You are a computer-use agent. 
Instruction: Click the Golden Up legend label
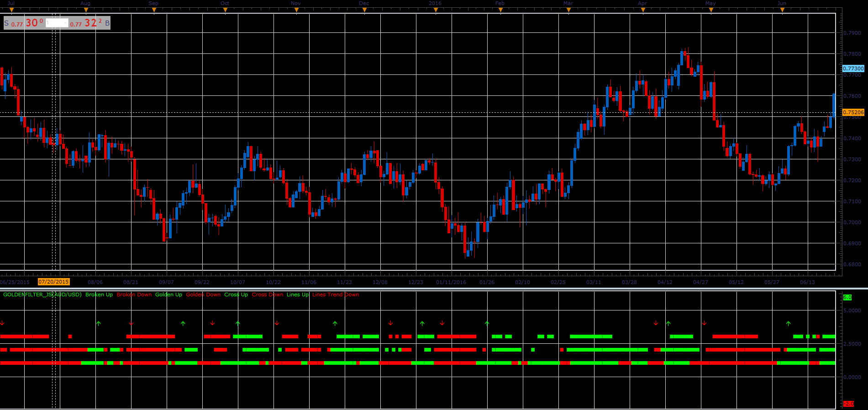168,294
